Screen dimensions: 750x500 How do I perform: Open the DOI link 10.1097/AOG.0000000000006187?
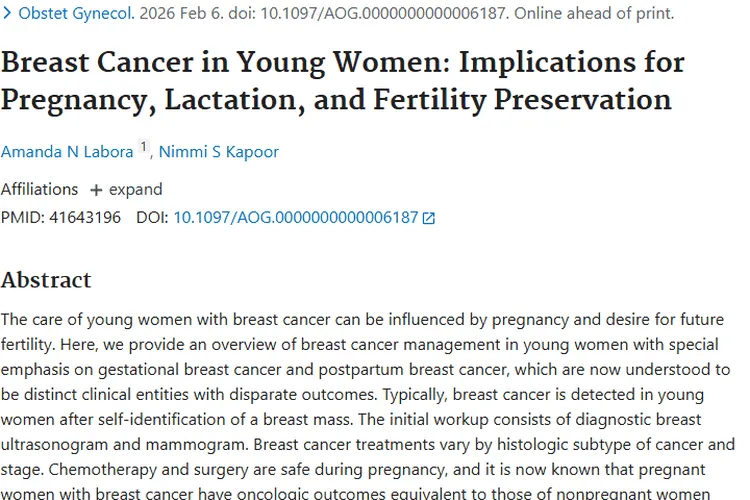tap(295, 217)
